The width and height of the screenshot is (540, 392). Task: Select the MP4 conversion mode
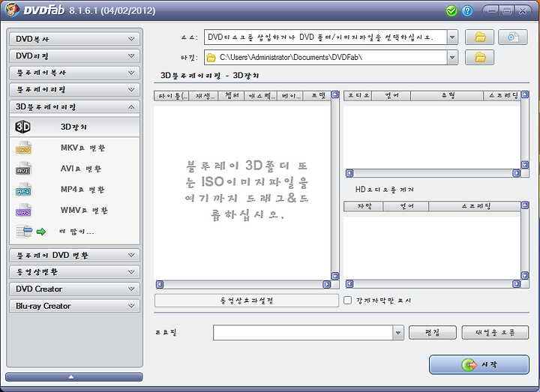click(x=75, y=190)
